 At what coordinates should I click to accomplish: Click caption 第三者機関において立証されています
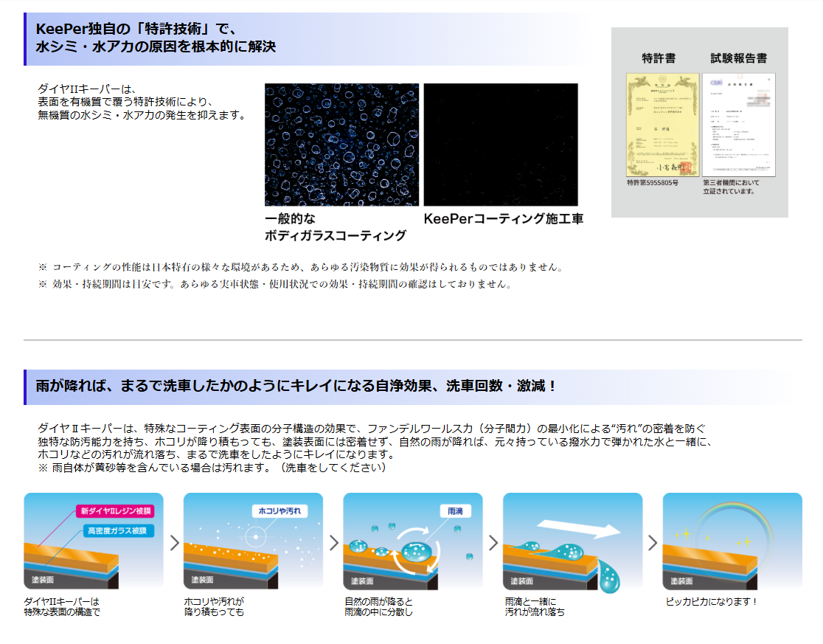coord(731,187)
